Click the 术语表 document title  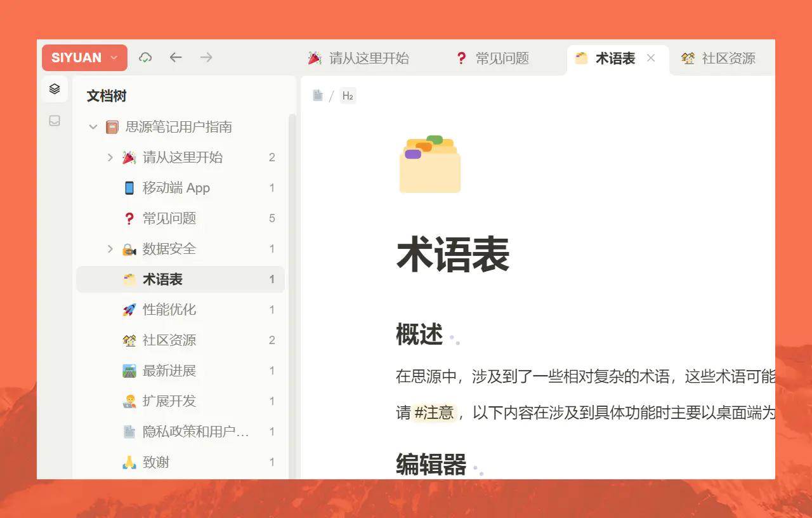453,255
